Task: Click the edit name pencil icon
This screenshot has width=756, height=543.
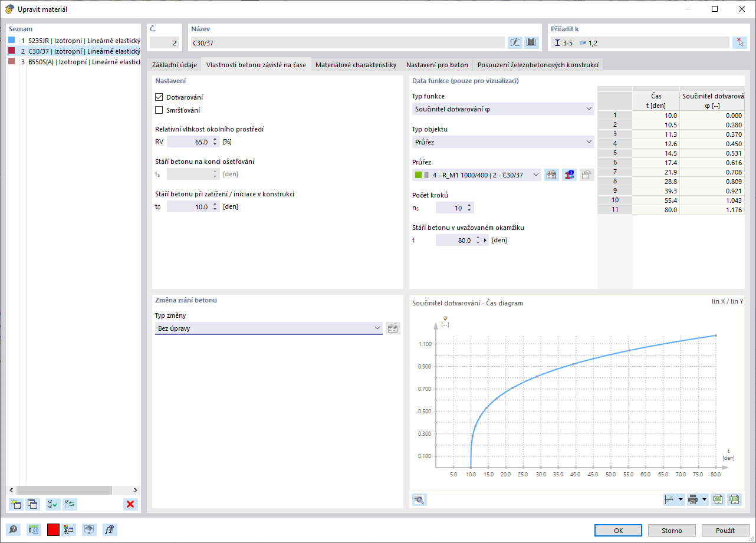Action: [x=515, y=42]
